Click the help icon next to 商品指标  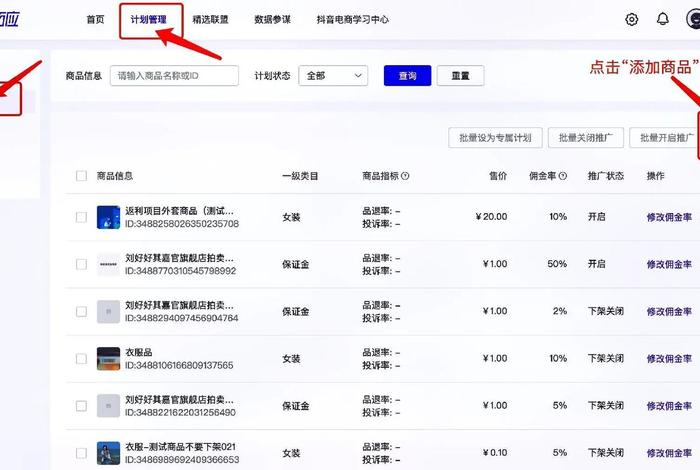coord(405,176)
